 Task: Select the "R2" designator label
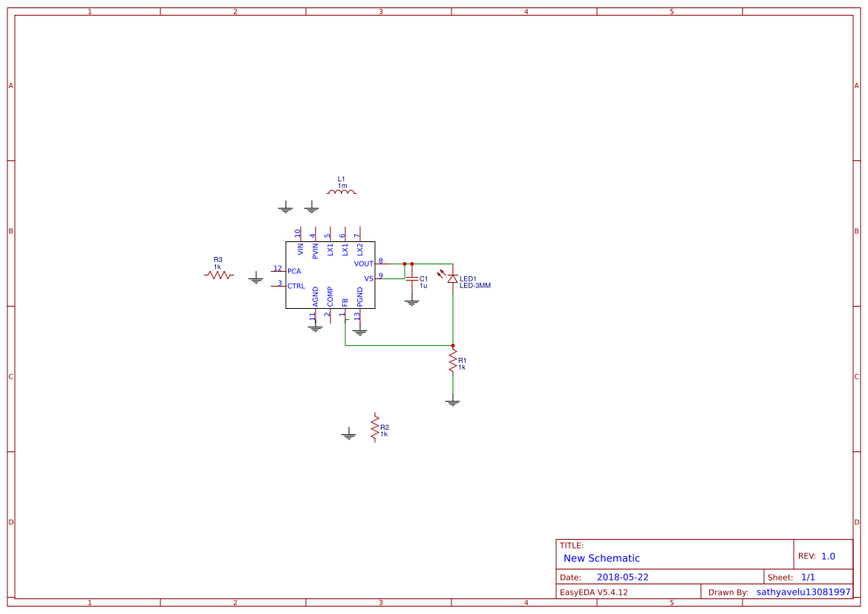pos(385,428)
